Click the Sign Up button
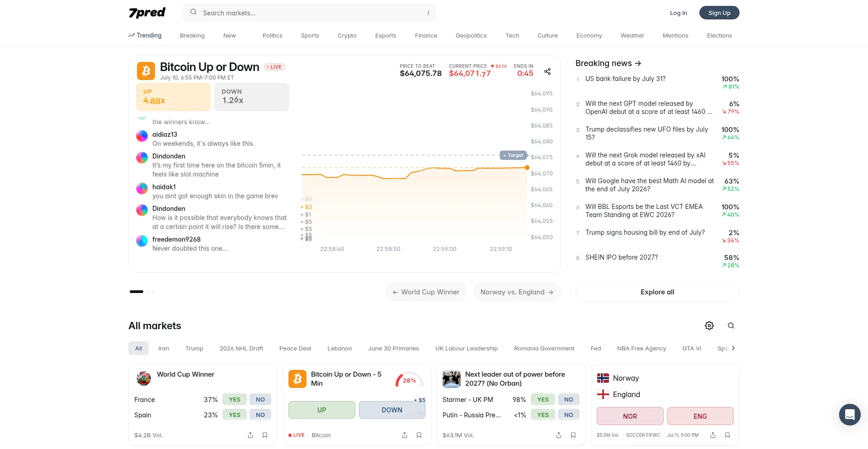The width and height of the screenshot is (868, 449). (x=719, y=13)
